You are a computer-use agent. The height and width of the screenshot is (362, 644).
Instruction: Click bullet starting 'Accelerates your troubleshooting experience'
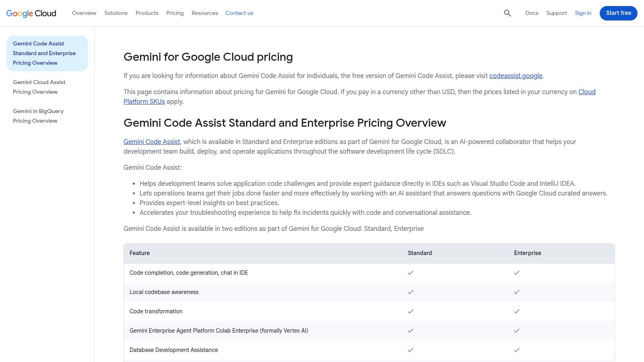(305, 212)
